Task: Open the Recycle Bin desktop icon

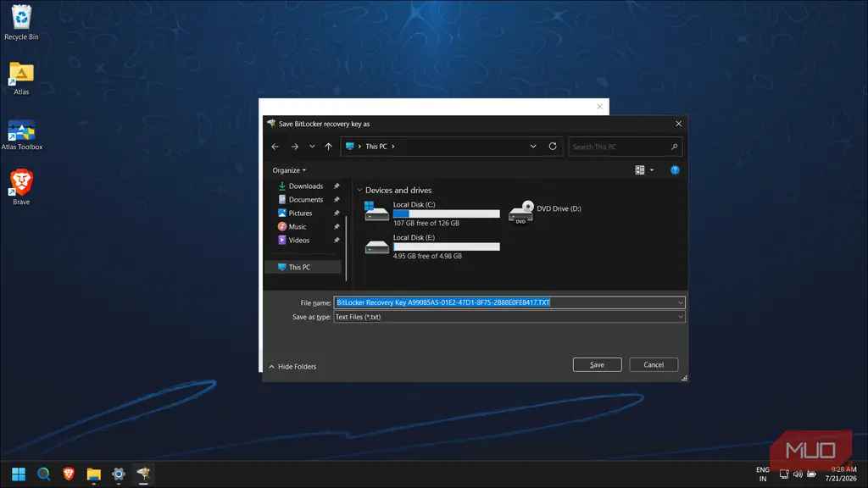Action: click(x=21, y=23)
